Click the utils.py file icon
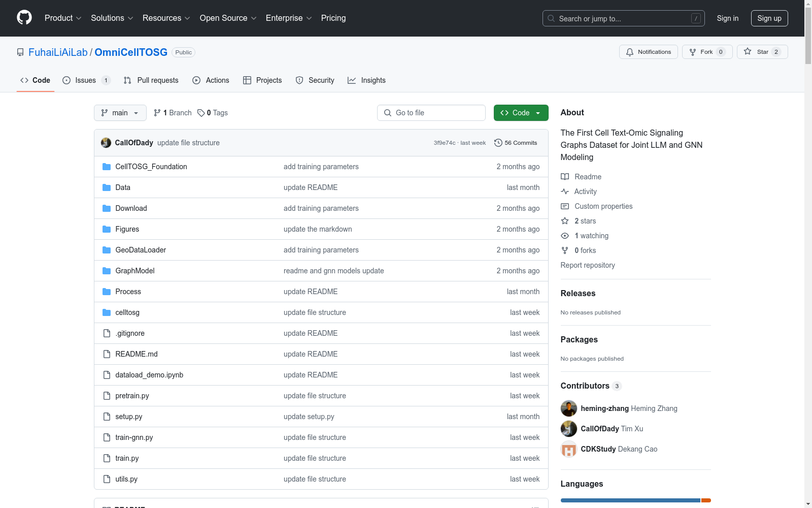The width and height of the screenshot is (812, 508). point(107,479)
